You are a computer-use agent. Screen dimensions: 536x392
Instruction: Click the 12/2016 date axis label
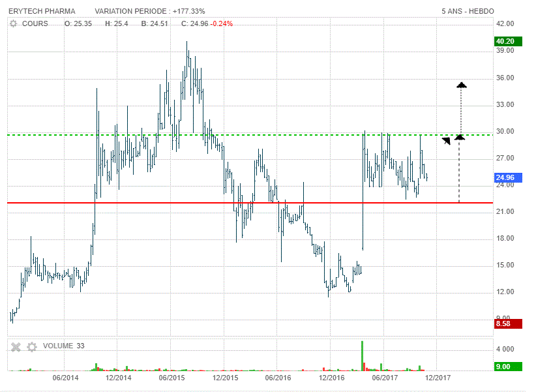332,378
